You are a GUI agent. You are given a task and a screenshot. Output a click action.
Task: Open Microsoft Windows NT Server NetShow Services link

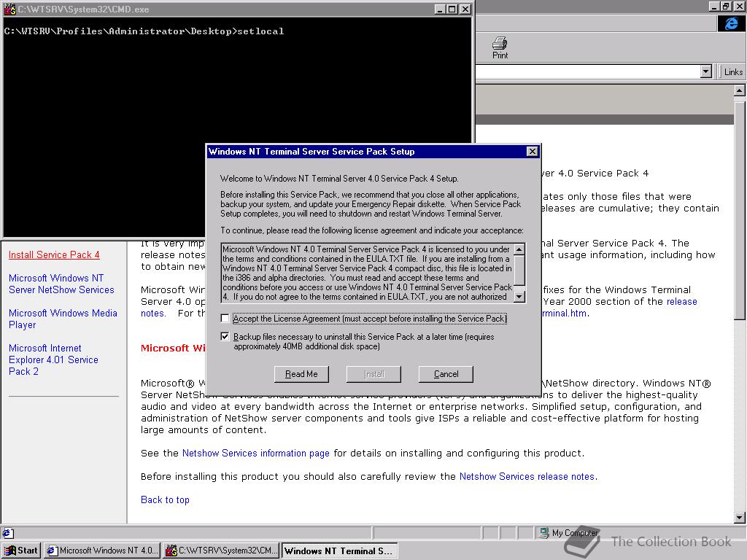[61, 284]
